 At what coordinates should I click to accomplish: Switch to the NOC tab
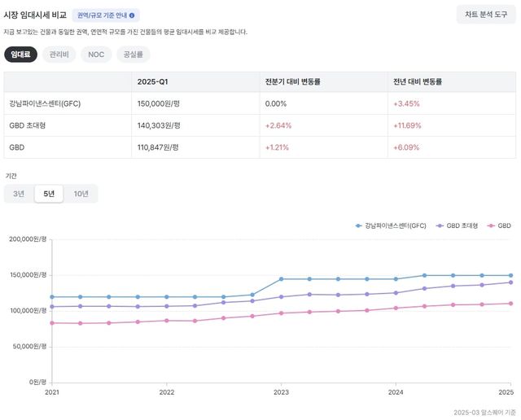(96, 55)
